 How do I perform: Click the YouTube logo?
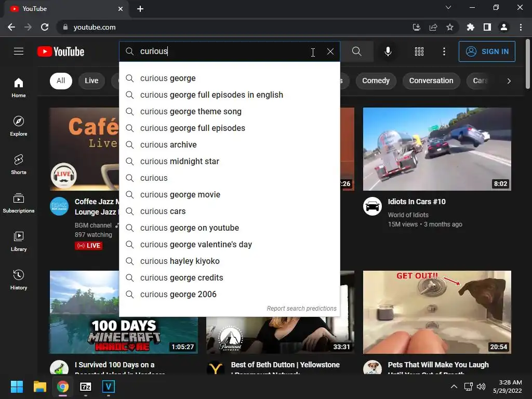61,51
